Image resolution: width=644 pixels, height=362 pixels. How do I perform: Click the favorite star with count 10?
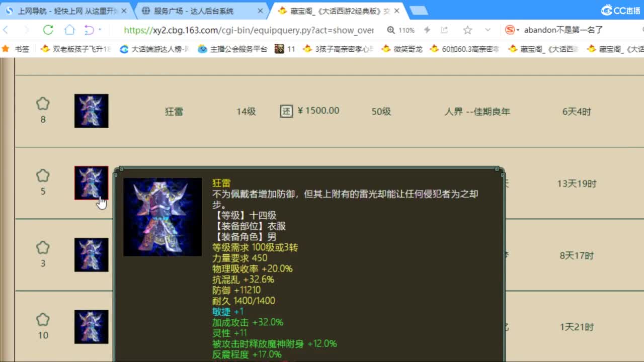pos(43,320)
